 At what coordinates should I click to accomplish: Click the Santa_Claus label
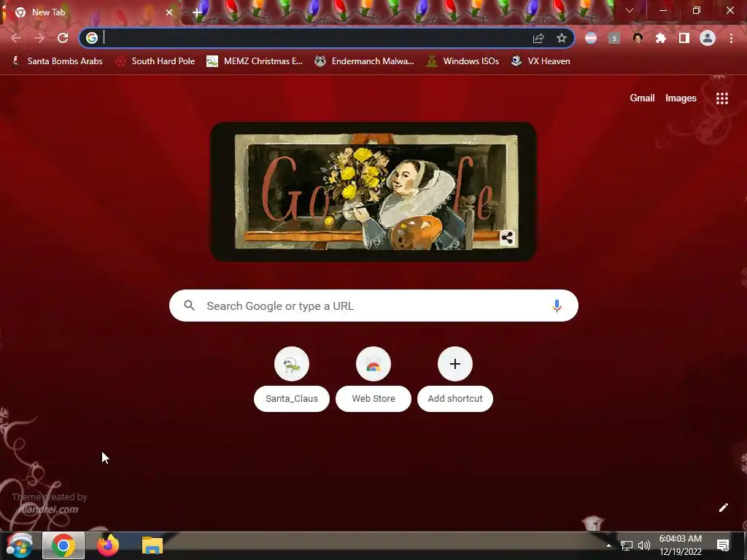pos(292,399)
